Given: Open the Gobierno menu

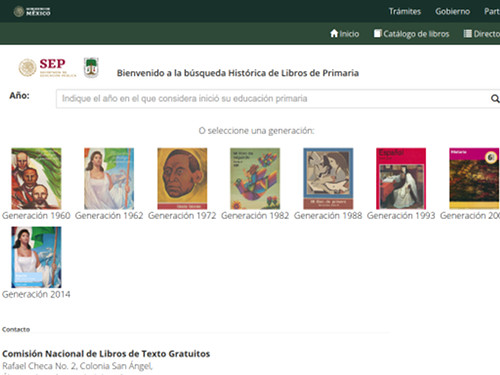Looking at the screenshot, I should [452, 11].
